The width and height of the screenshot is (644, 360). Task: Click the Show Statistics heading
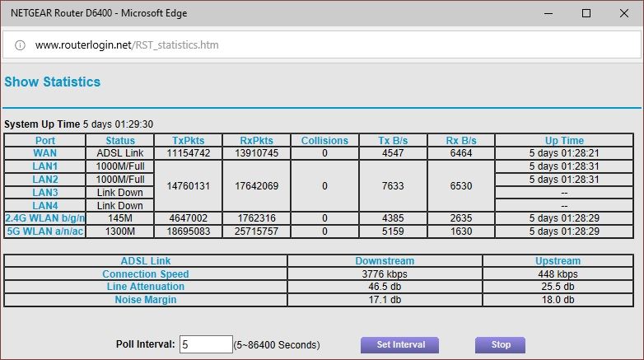(53, 82)
